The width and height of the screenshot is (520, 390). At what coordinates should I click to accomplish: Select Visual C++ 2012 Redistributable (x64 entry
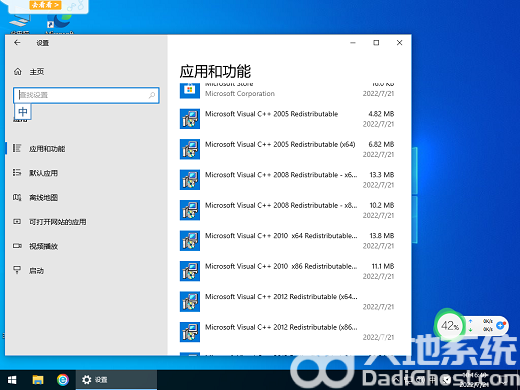tap(281, 297)
